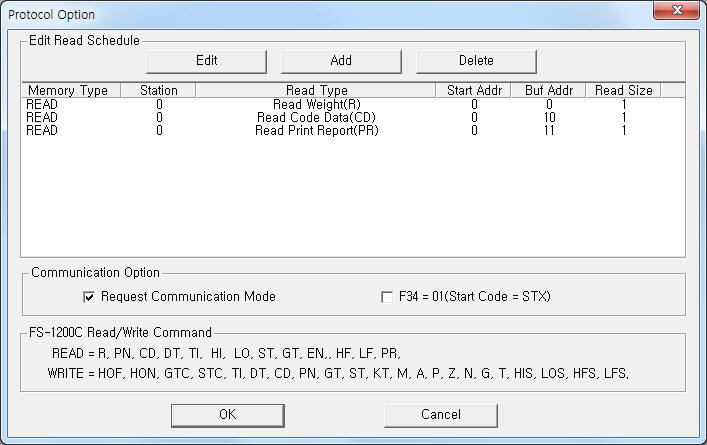Click the Read Type column header

pyautogui.click(x=316, y=91)
